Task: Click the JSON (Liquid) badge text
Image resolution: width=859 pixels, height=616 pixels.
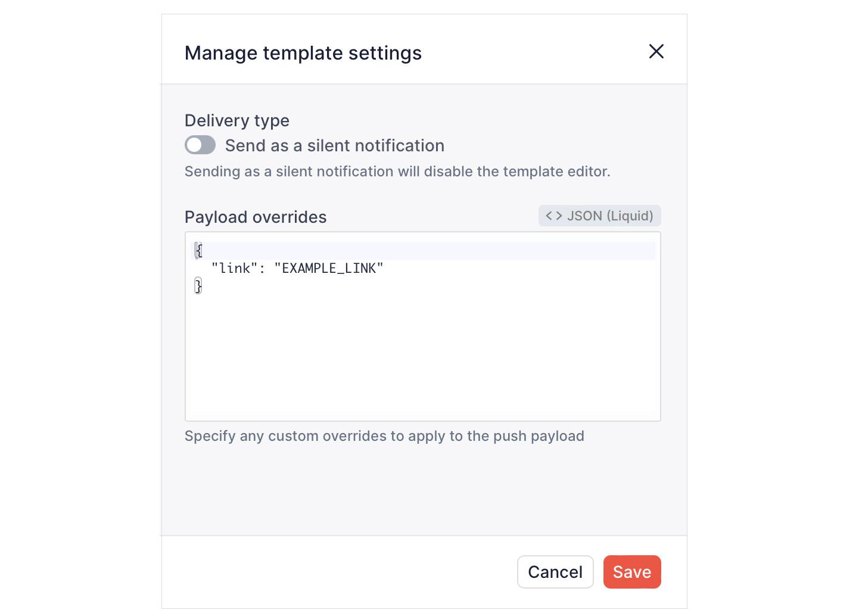Action: coord(610,216)
